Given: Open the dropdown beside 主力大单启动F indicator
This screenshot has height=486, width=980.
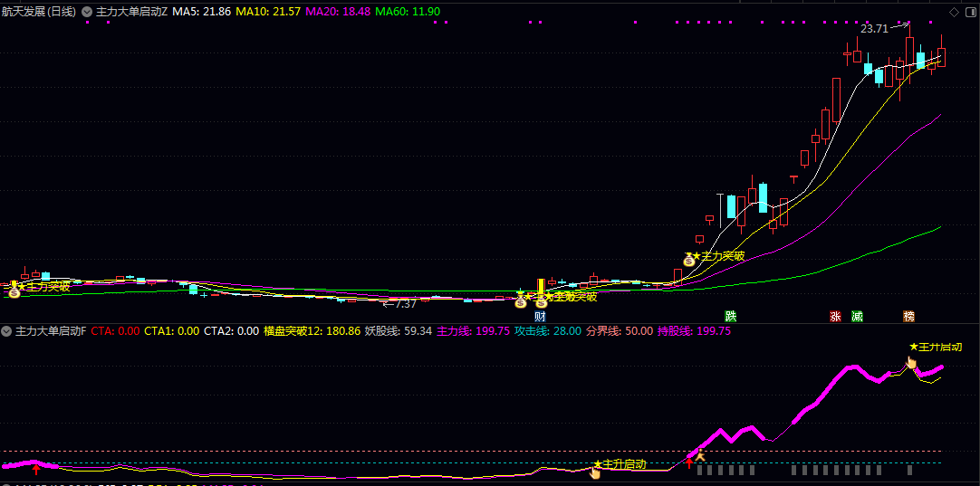Looking at the screenshot, I should pyautogui.click(x=7, y=330).
